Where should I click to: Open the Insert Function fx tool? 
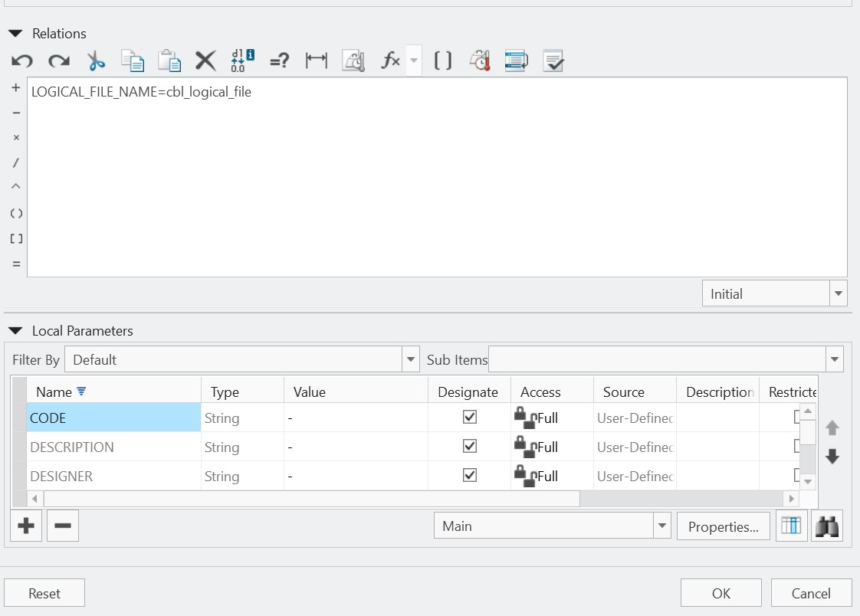coord(391,60)
